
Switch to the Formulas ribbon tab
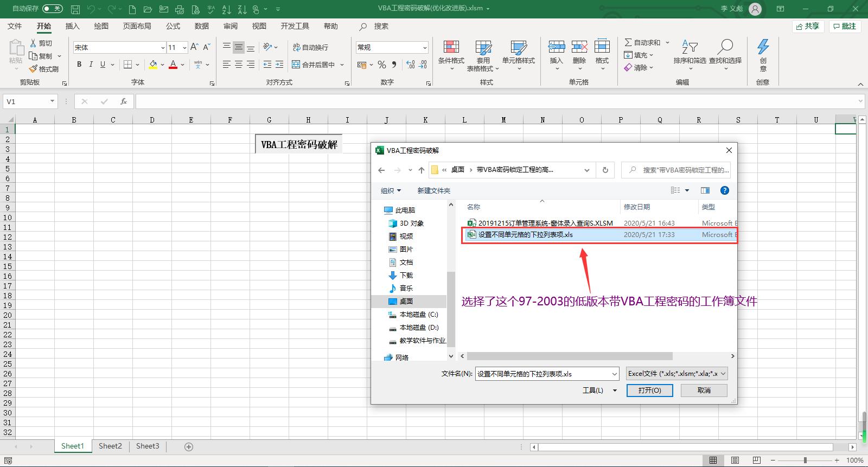tap(173, 26)
